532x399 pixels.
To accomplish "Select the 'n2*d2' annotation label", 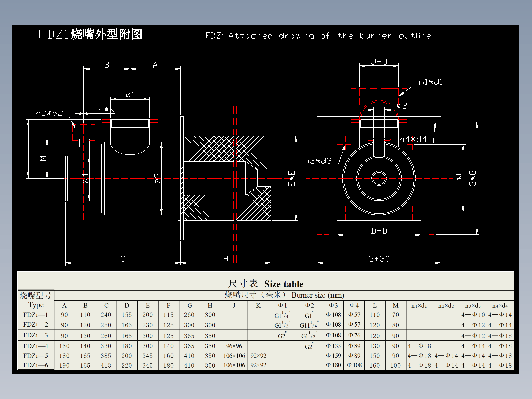I will point(49,113).
